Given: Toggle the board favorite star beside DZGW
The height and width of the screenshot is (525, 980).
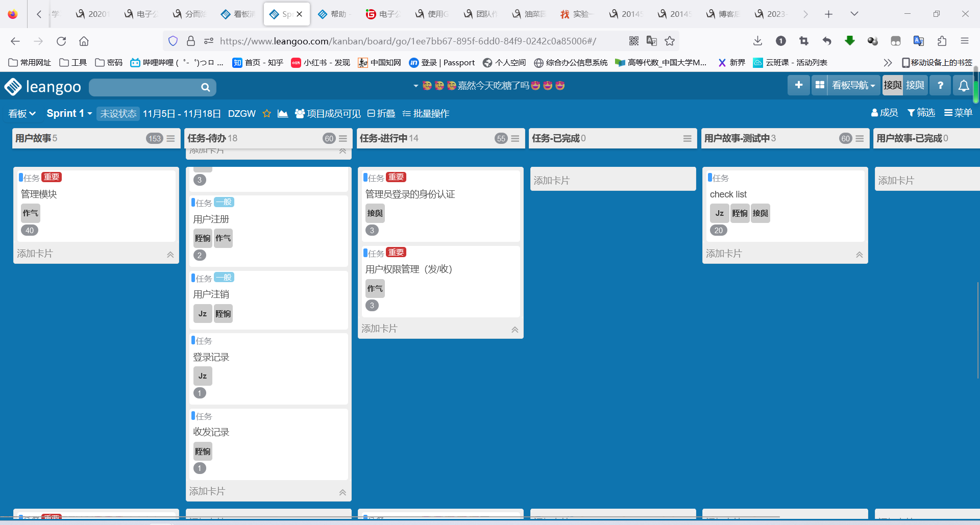Looking at the screenshot, I should [x=266, y=113].
